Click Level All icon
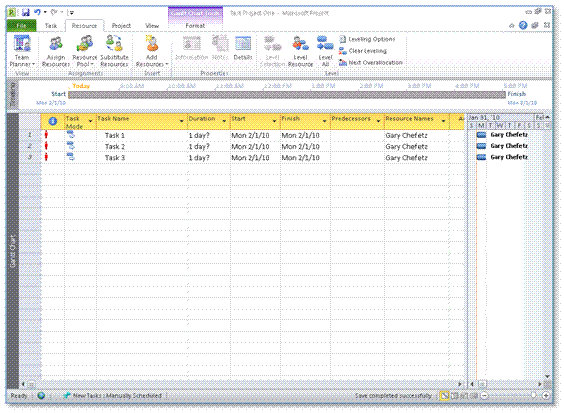The height and width of the screenshot is (414, 564). (325, 50)
